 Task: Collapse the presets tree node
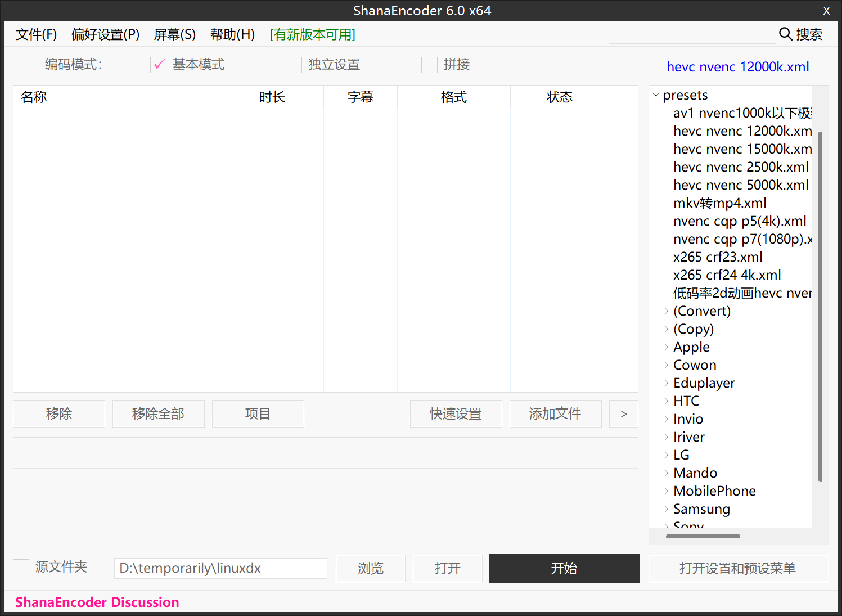coord(656,95)
